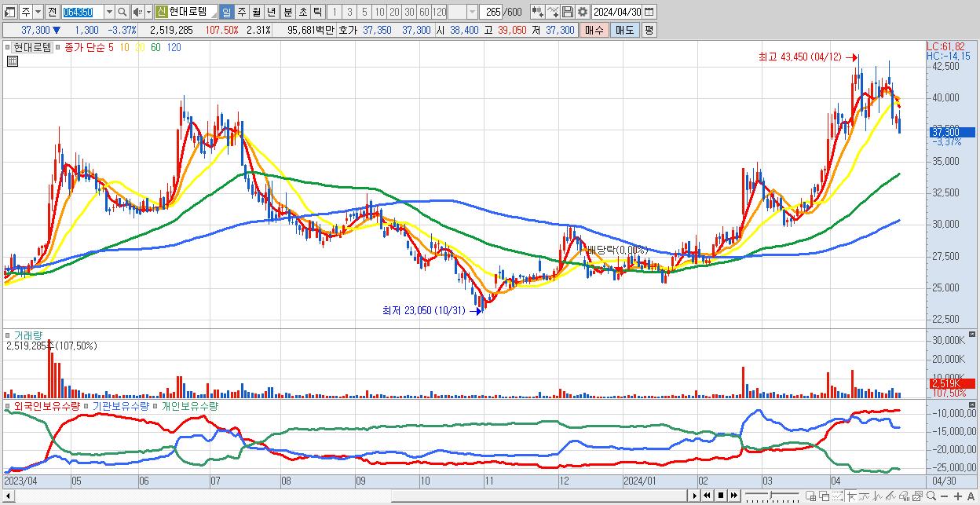Click the overlapping windows icon at bottom
980x505 pixels.
824,496
